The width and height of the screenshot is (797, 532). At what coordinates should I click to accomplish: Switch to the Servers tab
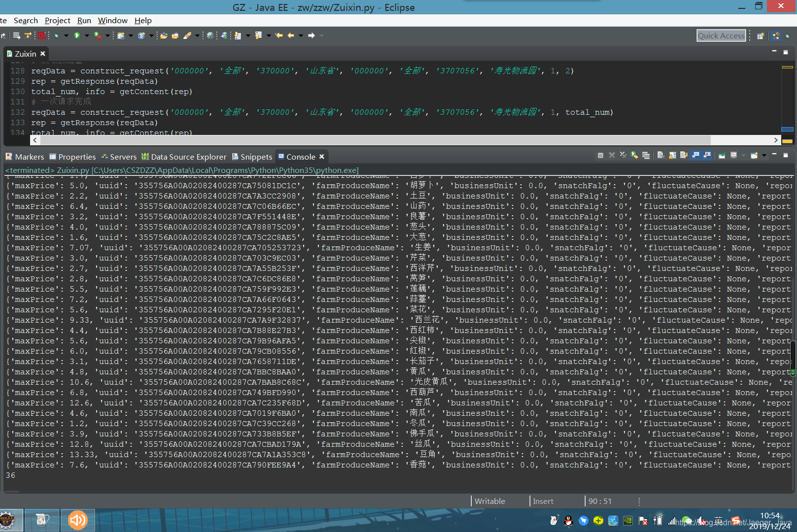pos(119,157)
